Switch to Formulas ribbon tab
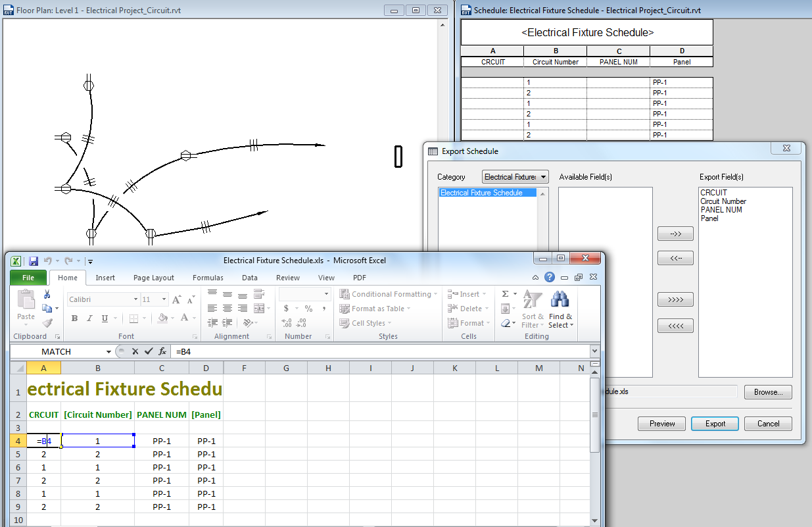Screen dimensions: 812x527 tap(208, 278)
